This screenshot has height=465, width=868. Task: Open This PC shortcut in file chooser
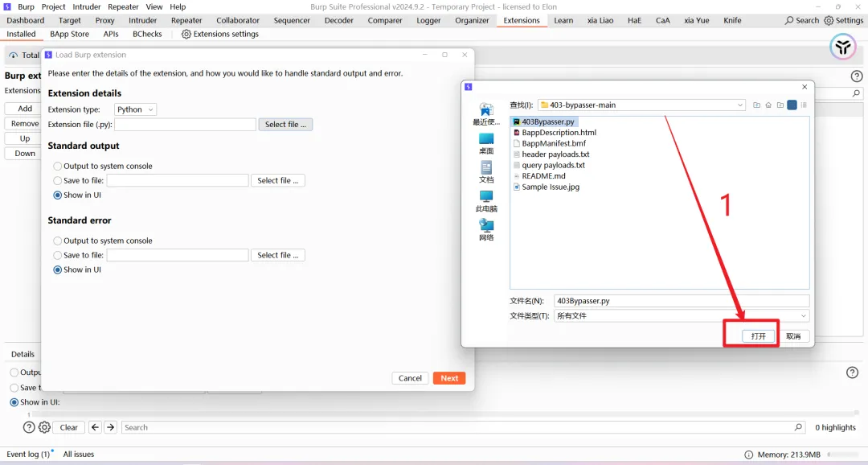486,200
